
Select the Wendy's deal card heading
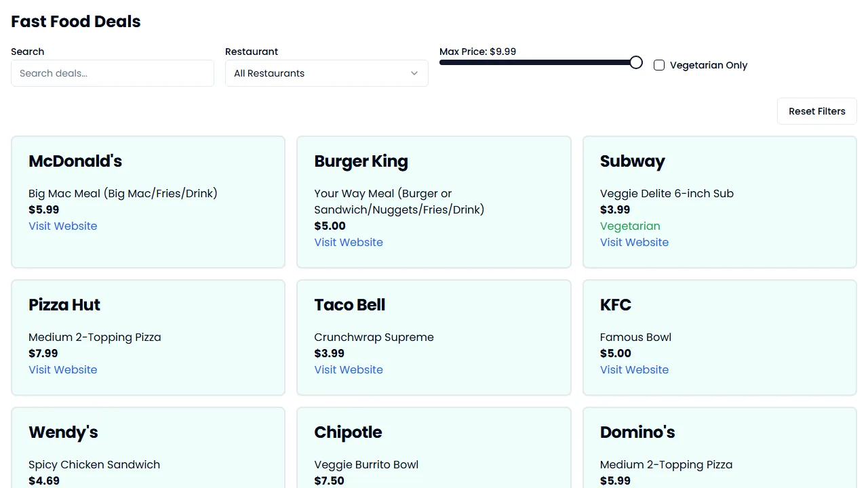click(63, 432)
